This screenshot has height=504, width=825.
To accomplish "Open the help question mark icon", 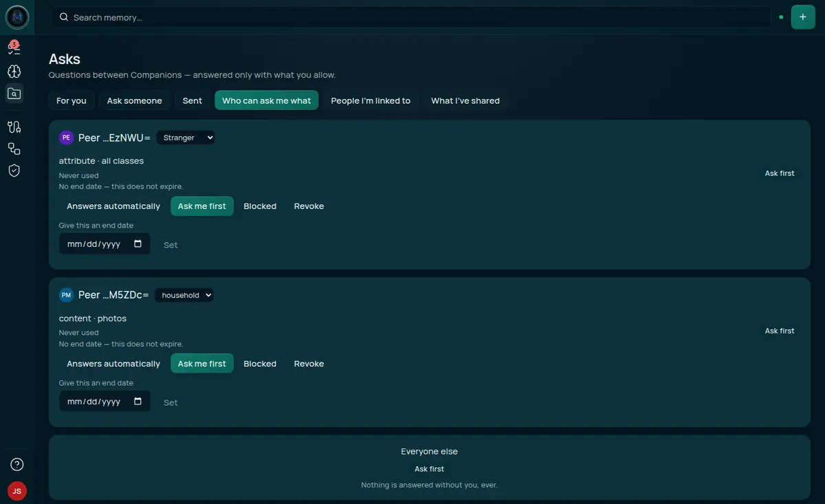I will click(x=17, y=465).
